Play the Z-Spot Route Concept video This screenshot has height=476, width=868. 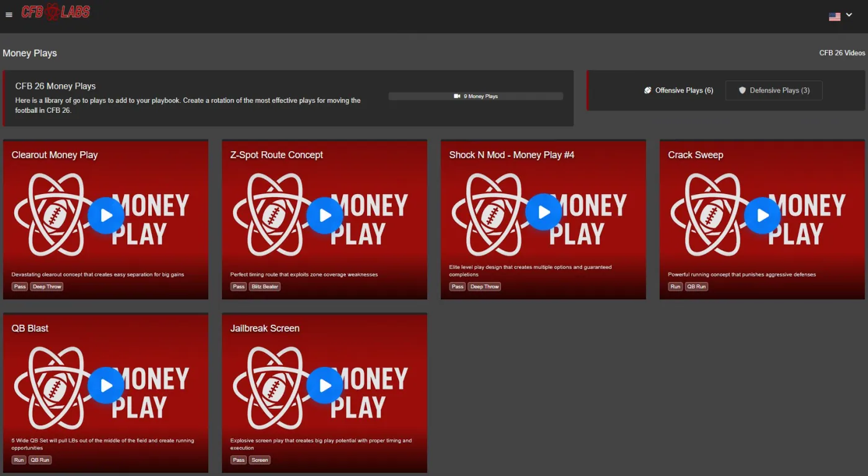(x=325, y=215)
